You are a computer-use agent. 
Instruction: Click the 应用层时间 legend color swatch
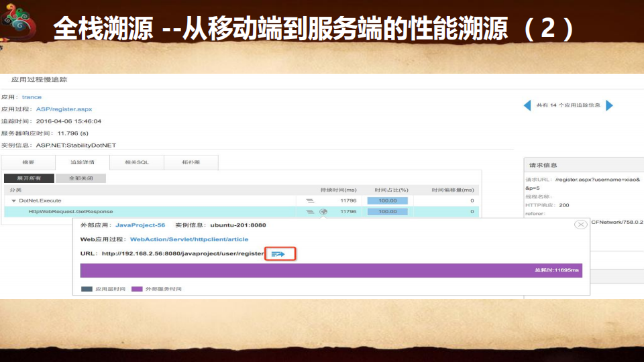point(87,289)
